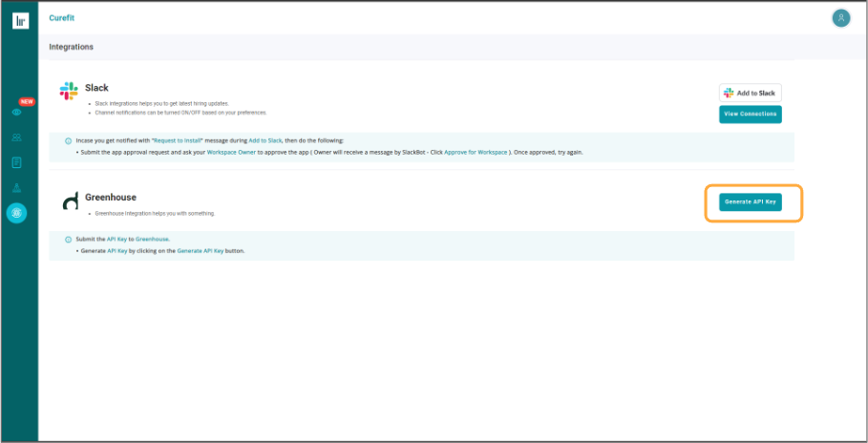
Task: Click the Greenhouse logo beside Greenhouse heading
Action: (71, 201)
